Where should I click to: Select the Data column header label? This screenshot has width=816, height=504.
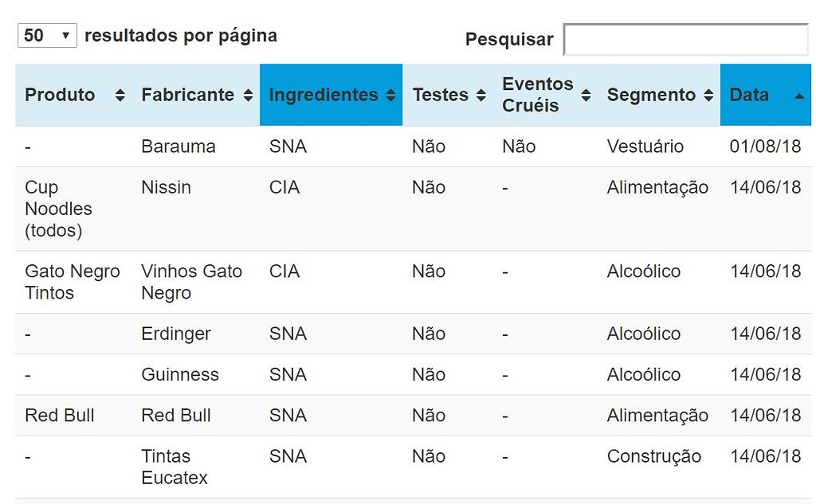749,95
